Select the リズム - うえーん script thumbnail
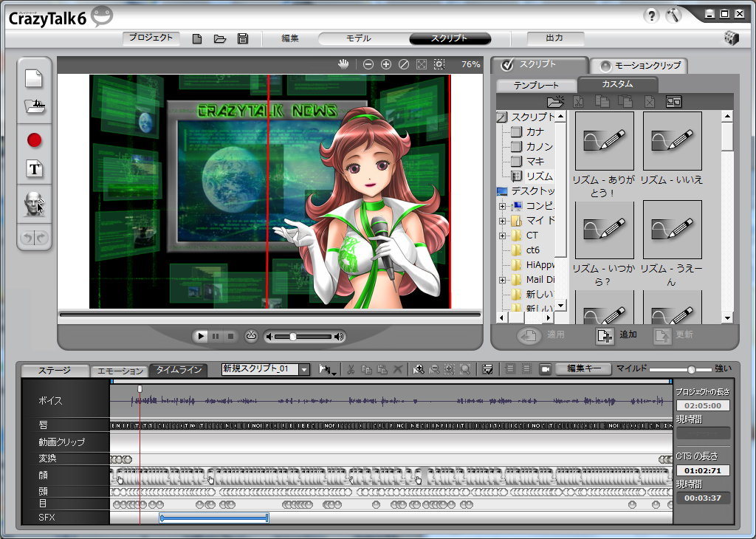Image resolution: width=756 pixels, height=539 pixels. (x=672, y=230)
